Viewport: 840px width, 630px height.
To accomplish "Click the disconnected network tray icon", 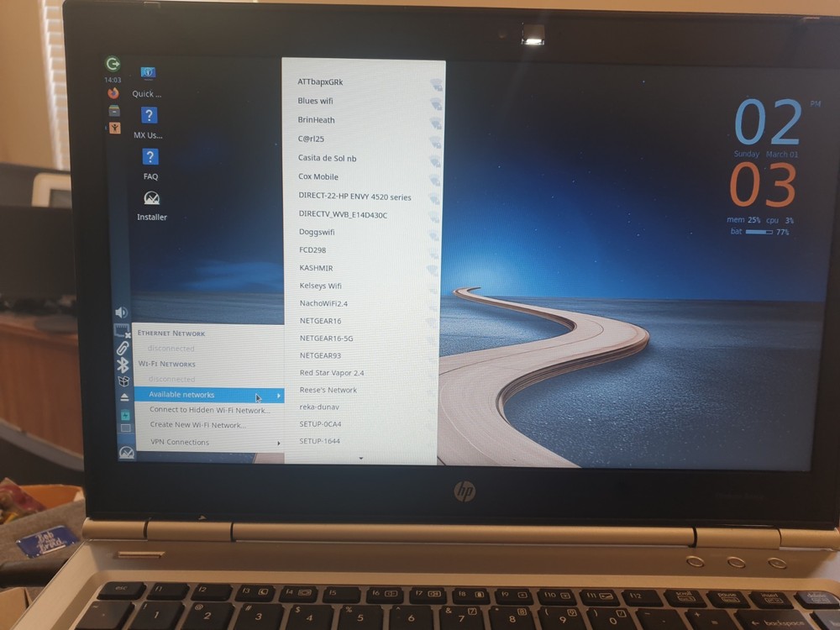I will (x=122, y=330).
